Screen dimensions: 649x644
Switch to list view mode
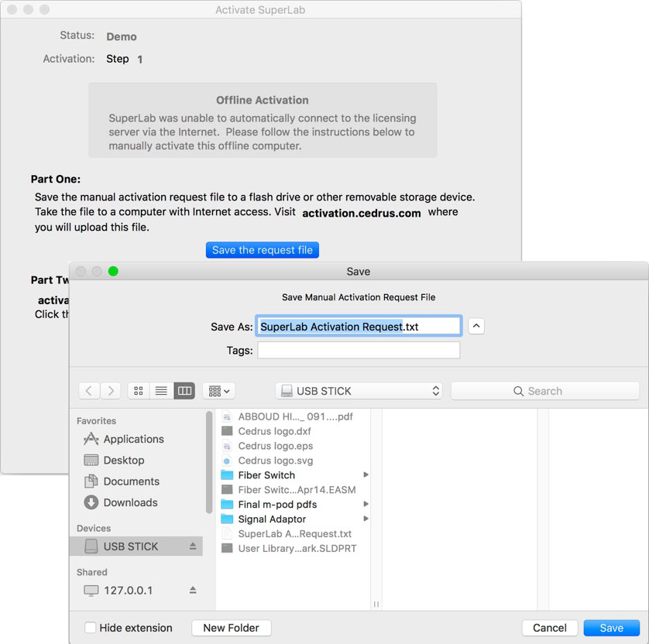pos(161,391)
